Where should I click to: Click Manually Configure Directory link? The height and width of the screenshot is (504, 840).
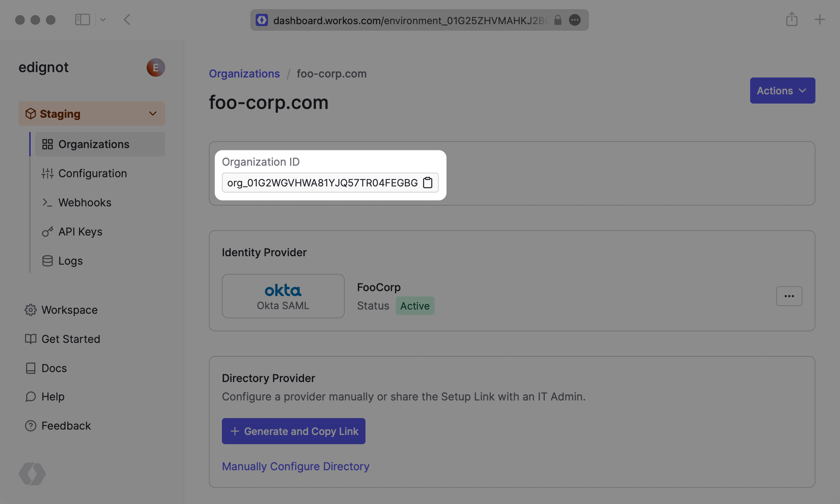click(296, 466)
